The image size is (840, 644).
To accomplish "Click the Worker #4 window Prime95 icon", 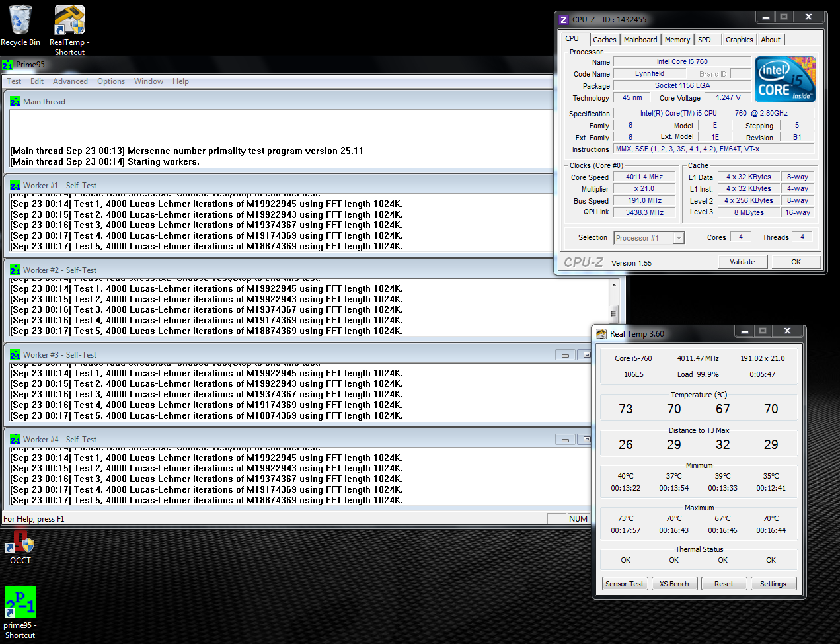I will click(15, 439).
